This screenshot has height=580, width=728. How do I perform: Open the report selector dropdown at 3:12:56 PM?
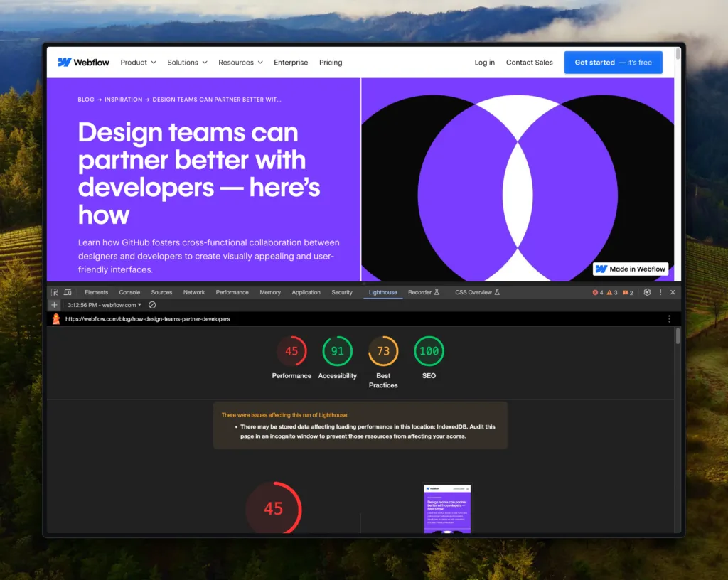point(105,305)
